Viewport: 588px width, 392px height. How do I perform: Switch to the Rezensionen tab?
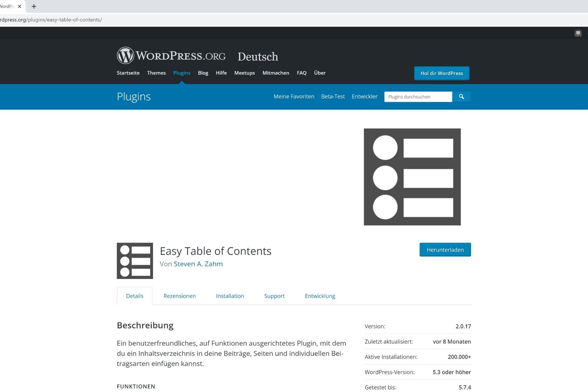180,296
